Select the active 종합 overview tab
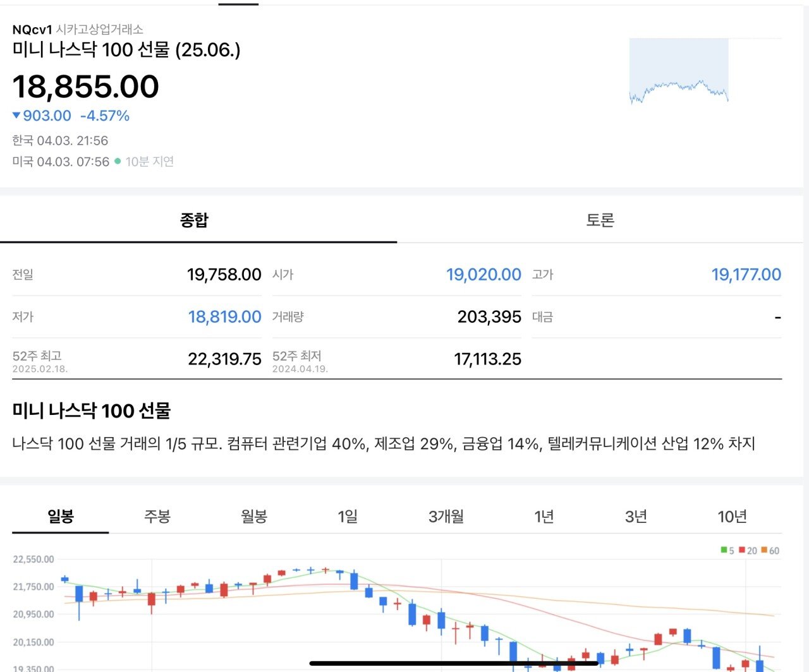 [193, 220]
